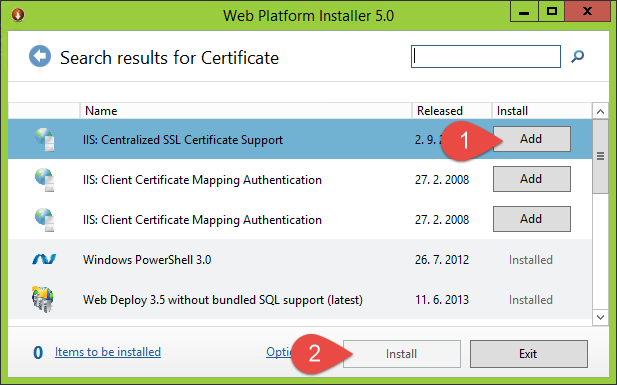Click the Web Platform Installer title bar icon

[18, 15]
